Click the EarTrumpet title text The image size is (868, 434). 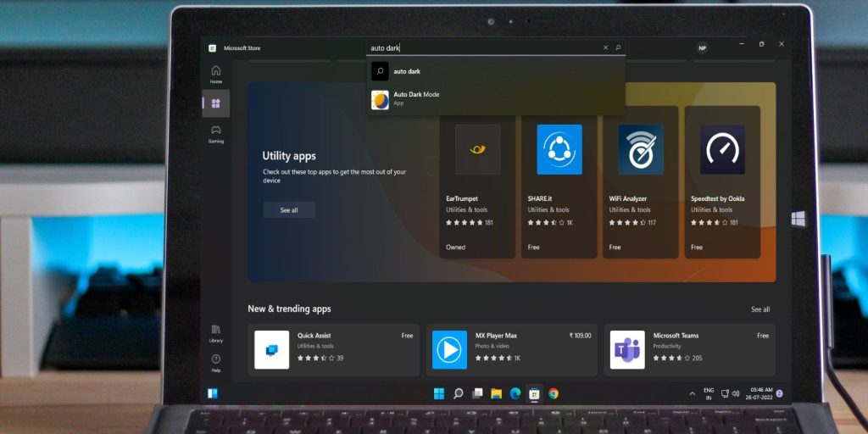[462, 198]
